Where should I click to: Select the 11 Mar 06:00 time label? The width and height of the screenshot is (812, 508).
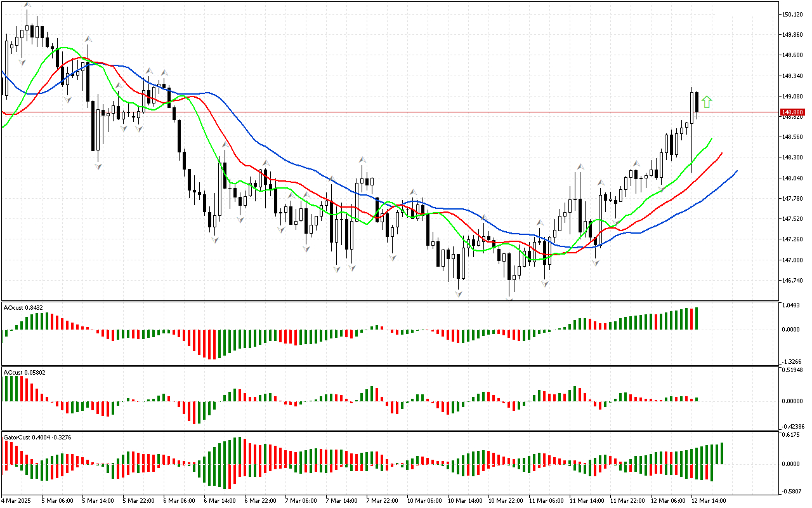coord(546,500)
